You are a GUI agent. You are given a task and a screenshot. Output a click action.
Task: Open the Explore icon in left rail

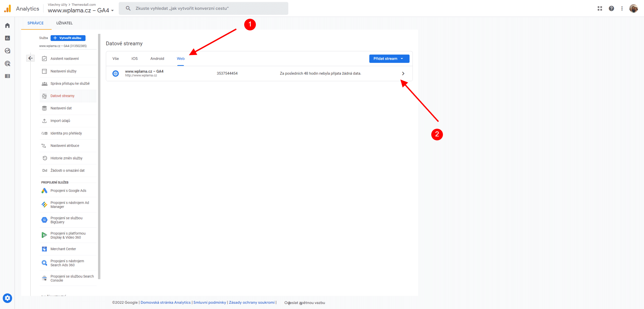(x=7, y=51)
